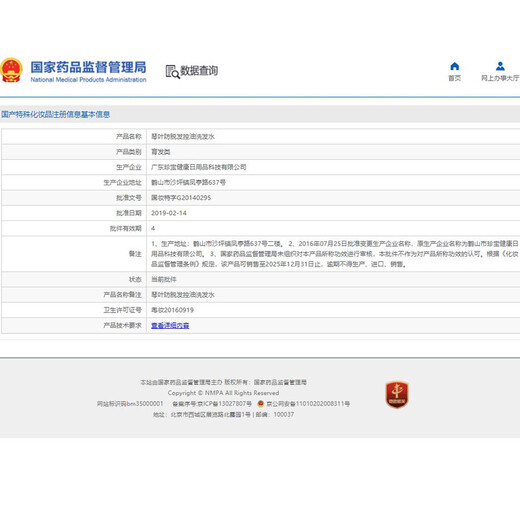Click the 批件有效期 field label
This screenshot has height=520, width=520.
point(126,228)
